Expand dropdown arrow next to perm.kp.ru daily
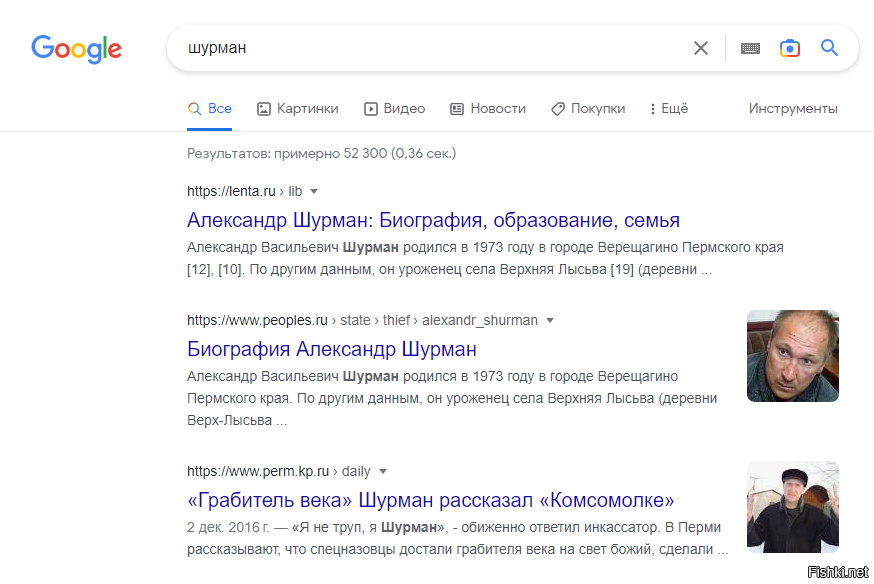Screen dimensions: 874x584 [382, 471]
